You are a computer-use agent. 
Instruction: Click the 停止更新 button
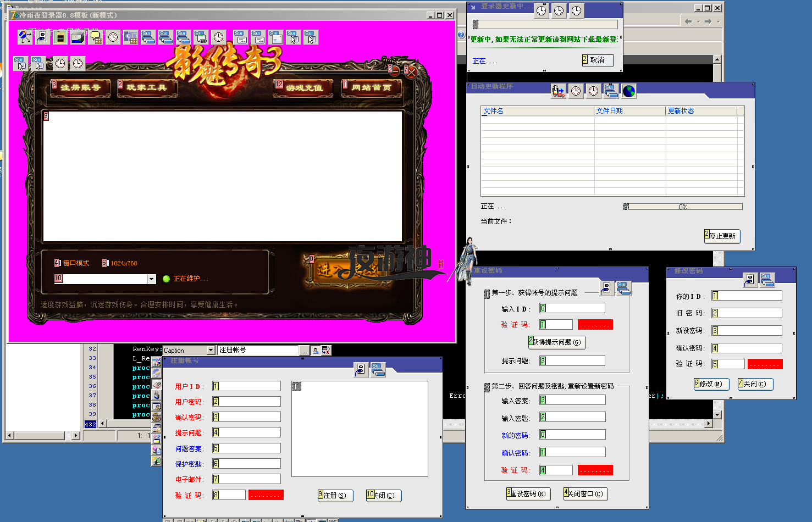[x=722, y=236]
